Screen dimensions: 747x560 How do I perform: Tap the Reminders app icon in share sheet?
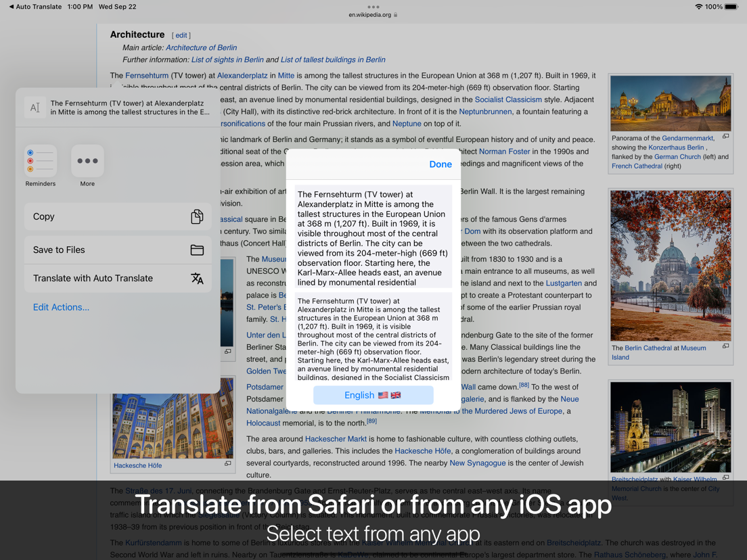click(x=41, y=161)
